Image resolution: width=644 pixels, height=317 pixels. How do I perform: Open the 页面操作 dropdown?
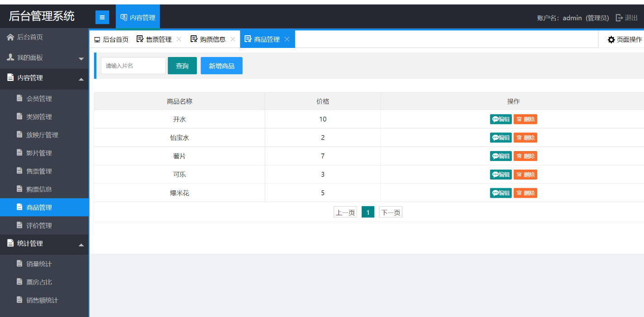pyautogui.click(x=625, y=40)
